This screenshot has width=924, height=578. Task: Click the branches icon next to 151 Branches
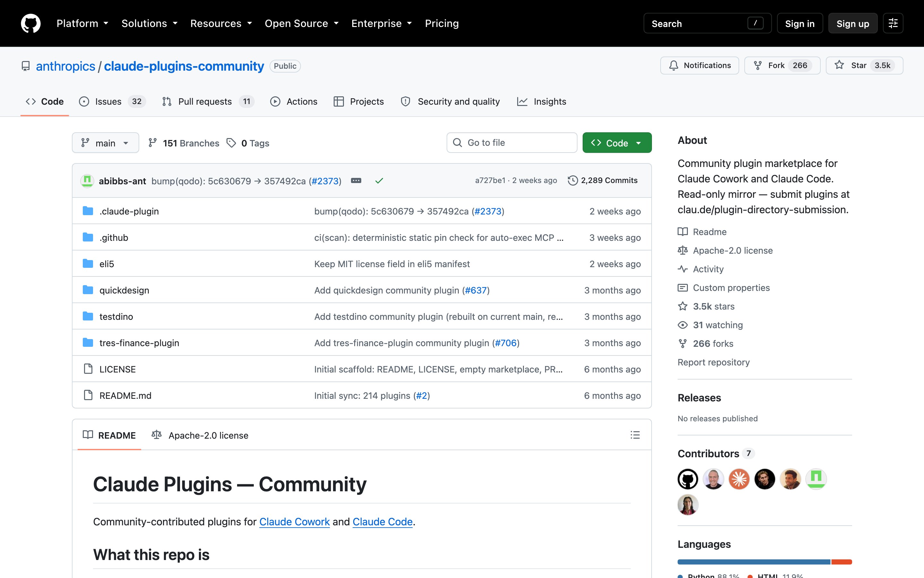click(x=152, y=143)
